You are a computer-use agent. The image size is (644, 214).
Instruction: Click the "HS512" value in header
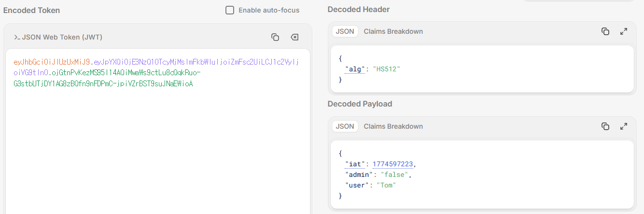click(x=386, y=69)
